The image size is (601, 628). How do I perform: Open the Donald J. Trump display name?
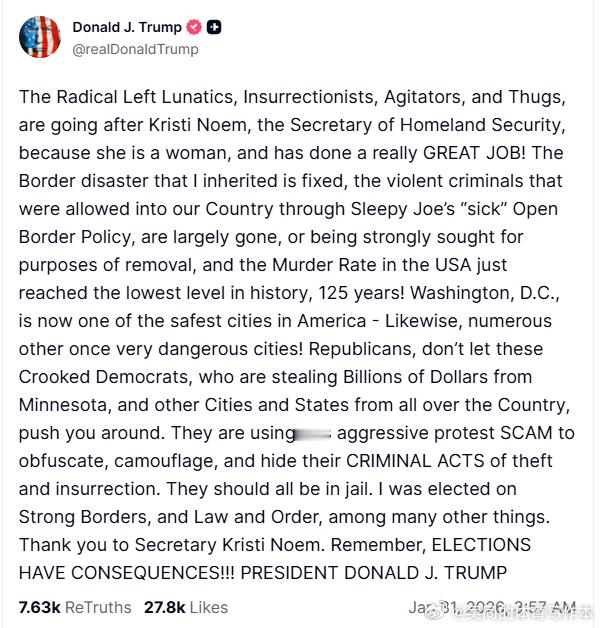tap(127, 28)
